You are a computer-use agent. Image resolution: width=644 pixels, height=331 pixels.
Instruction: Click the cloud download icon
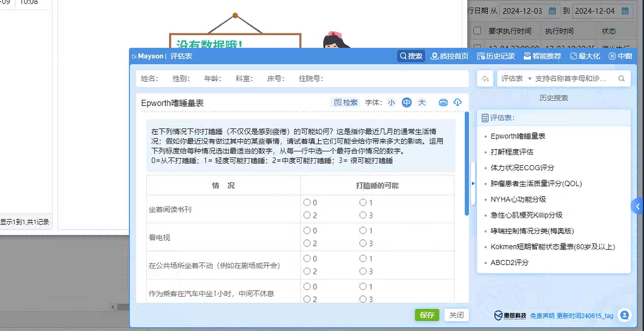coord(458,102)
